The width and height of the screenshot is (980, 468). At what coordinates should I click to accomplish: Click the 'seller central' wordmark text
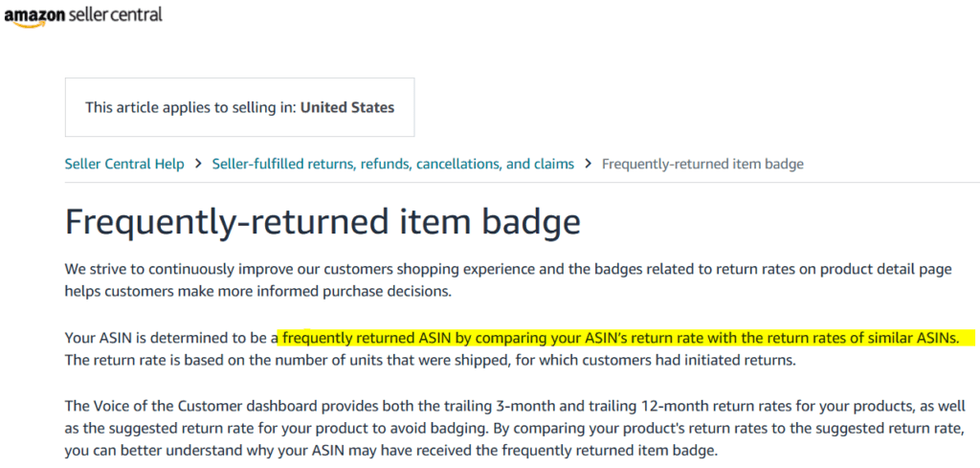[116, 13]
